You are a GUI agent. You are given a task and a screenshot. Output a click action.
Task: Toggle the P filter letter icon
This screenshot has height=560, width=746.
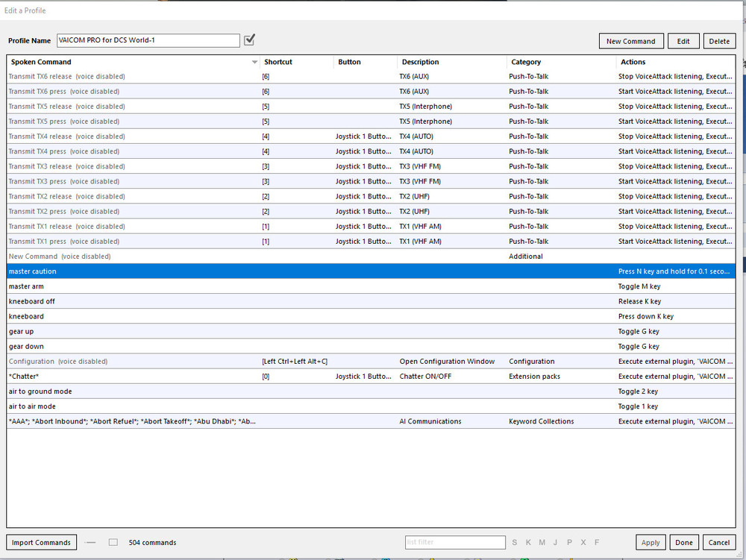tap(569, 542)
